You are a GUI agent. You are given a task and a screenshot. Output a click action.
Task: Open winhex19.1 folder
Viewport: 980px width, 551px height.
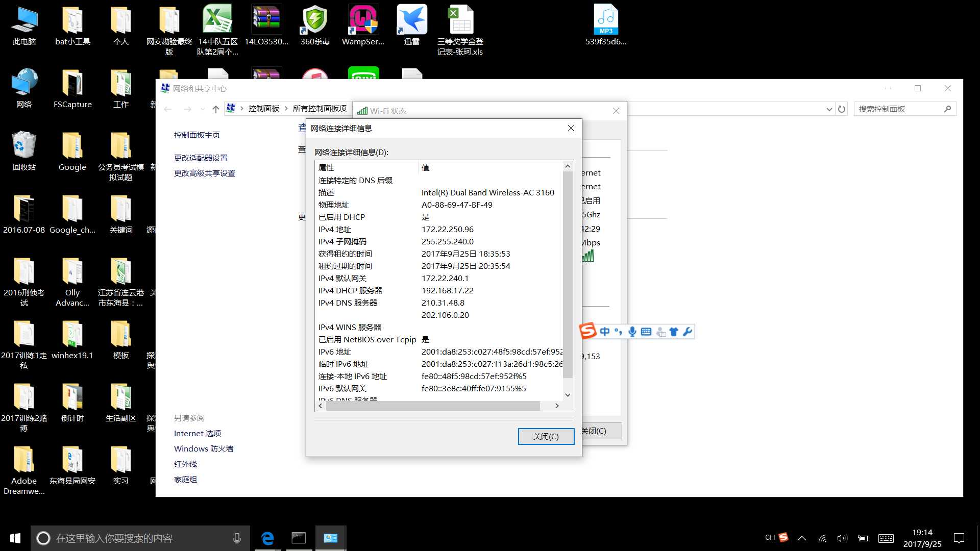click(72, 339)
